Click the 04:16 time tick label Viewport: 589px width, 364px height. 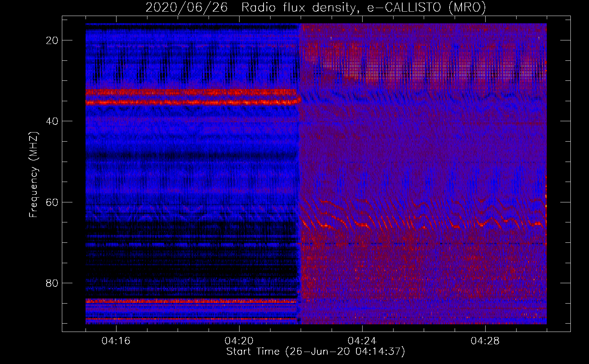pyautogui.click(x=116, y=341)
